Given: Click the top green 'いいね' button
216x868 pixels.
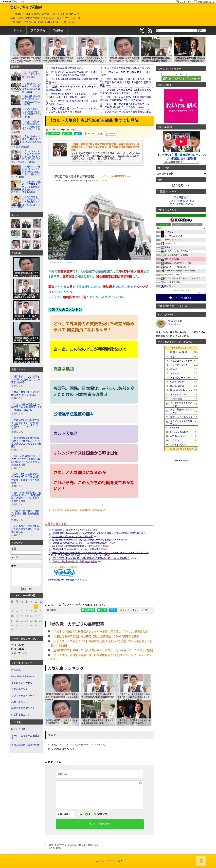Looking at the screenshot, I should click(x=67, y=134).
